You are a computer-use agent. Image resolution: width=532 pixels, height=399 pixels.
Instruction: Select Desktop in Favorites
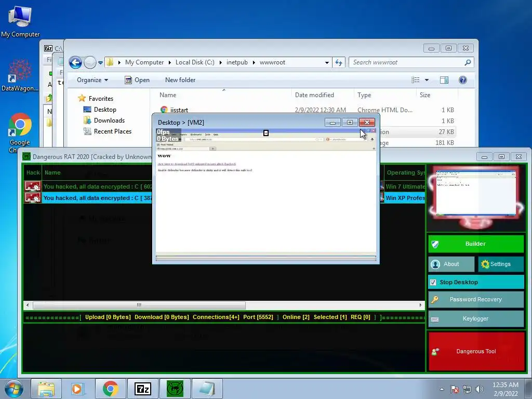pyautogui.click(x=105, y=110)
